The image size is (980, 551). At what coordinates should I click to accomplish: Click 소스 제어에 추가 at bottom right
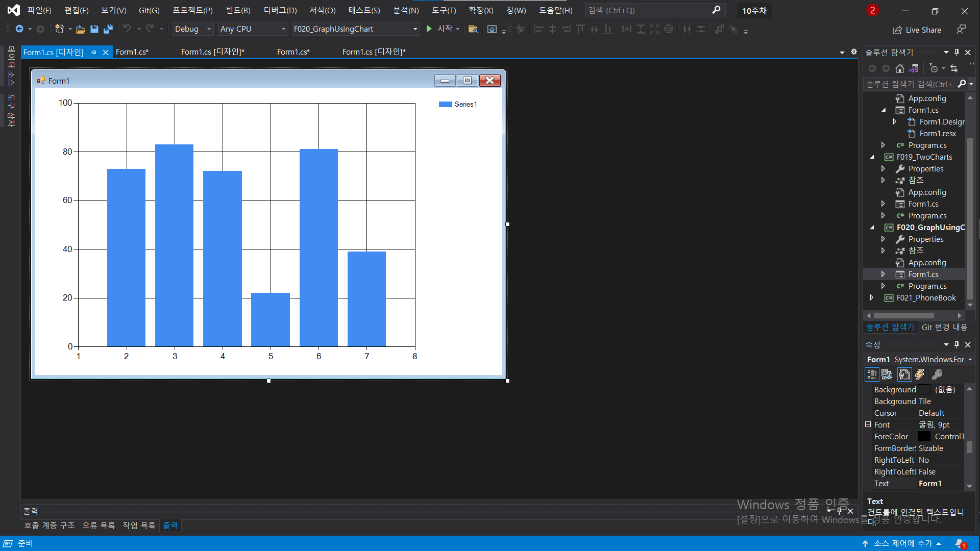902,543
